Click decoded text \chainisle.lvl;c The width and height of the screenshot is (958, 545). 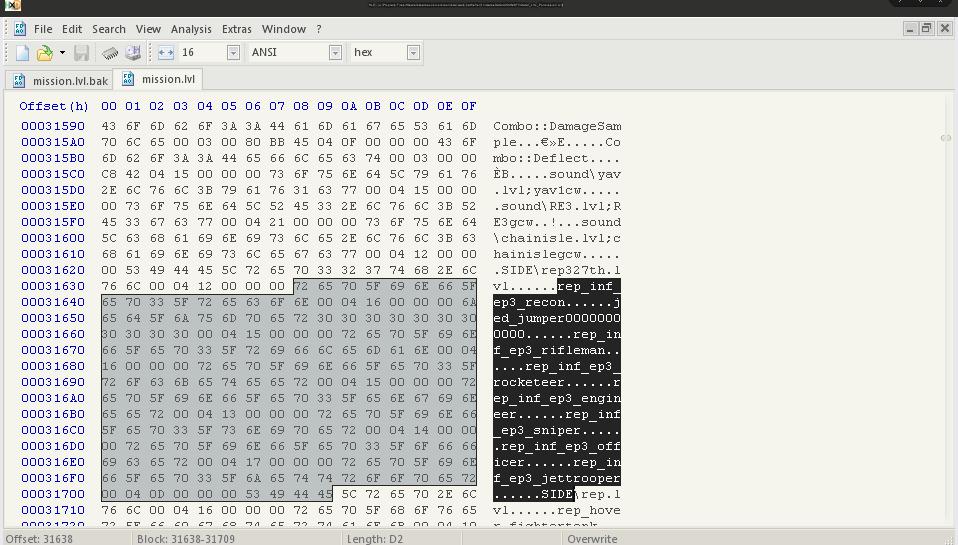pyautogui.click(x=557, y=238)
